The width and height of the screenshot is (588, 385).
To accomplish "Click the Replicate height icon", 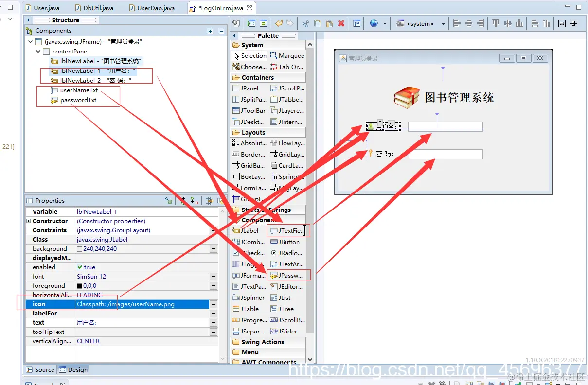I will point(546,23).
